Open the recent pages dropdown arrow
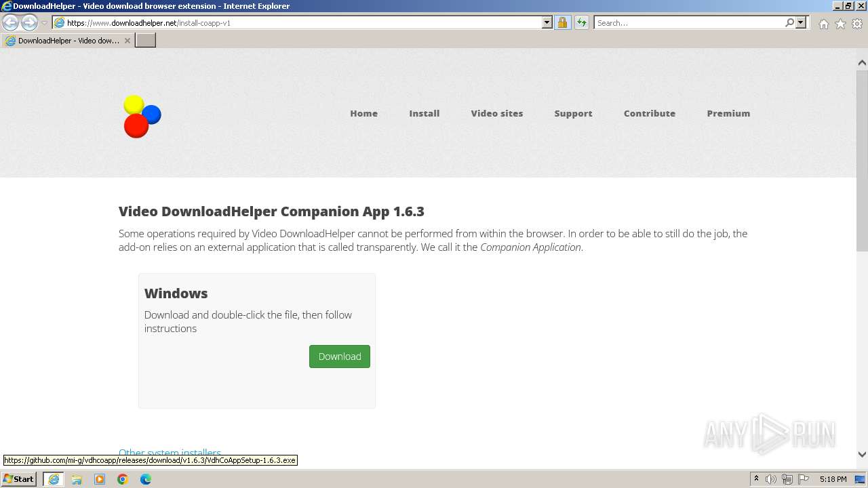 point(45,23)
